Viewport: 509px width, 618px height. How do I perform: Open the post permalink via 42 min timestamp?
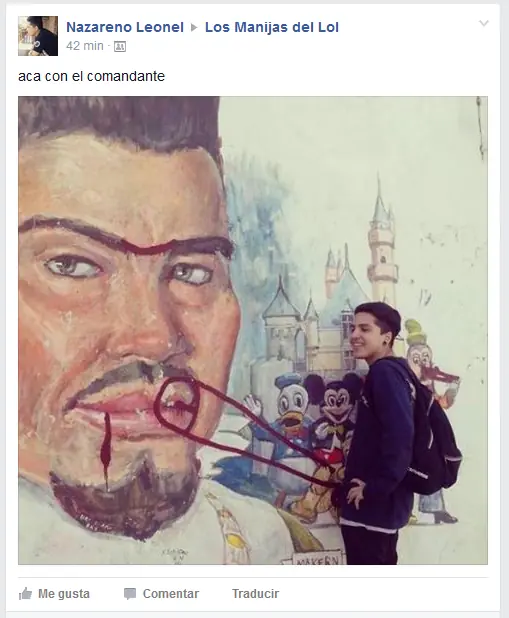coord(85,46)
